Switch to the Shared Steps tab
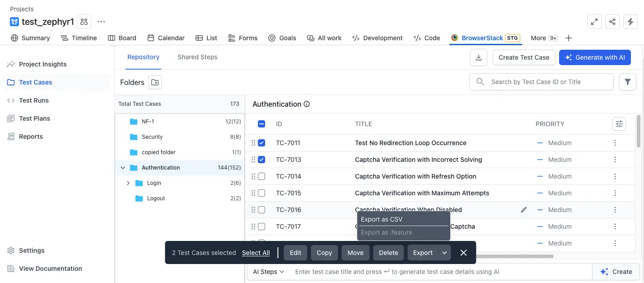644x283 pixels. [x=197, y=57]
